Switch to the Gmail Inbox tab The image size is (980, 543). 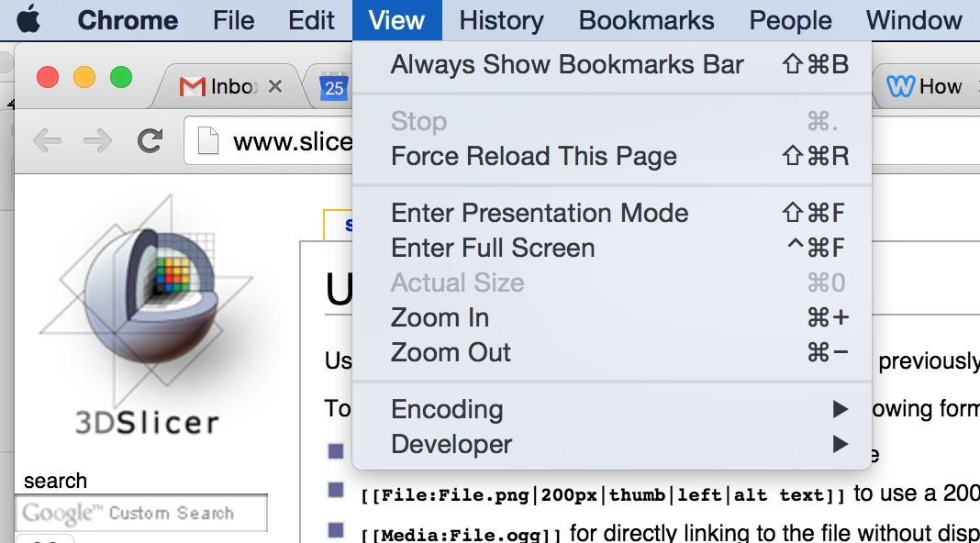click(220, 87)
